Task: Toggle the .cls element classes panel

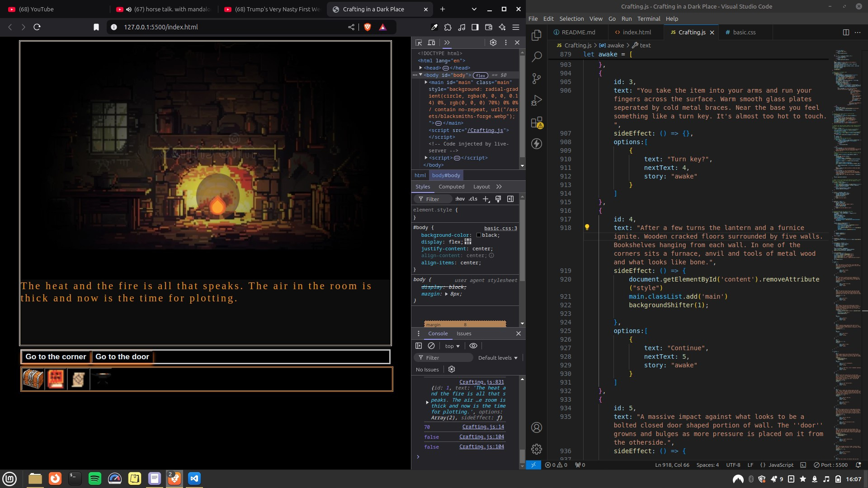Action: point(473,199)
